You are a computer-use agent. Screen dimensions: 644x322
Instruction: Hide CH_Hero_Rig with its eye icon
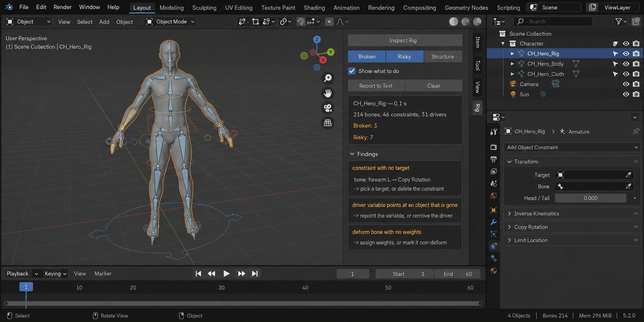(x=626, y=53)
